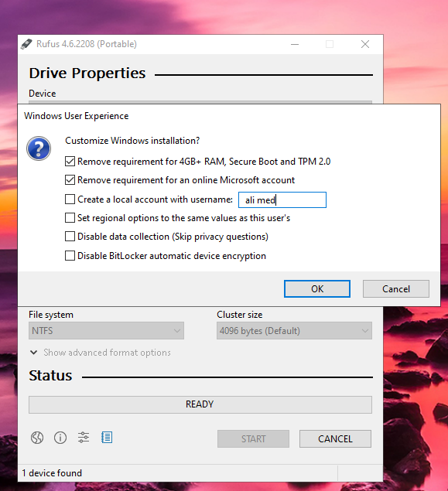Open the Cluster size 4096 bytes dropdown
Image resolution: width=448 pixels, height=491 pixels.
click(294, 331)
